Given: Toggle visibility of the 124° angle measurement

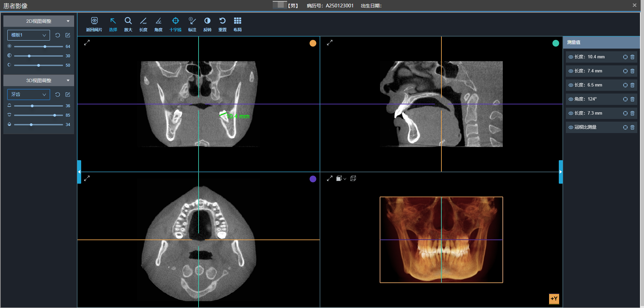Looking at the screenshot, I should click(571, 99).
